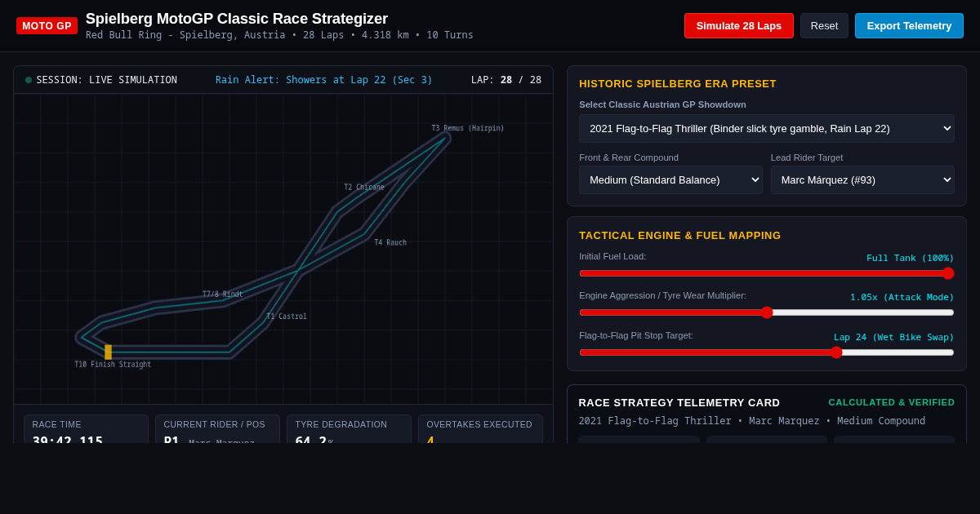This screenshot has height=514, width=980.
Task: Click the 'T4 Rauch' track label
Action: coord(390,242)
